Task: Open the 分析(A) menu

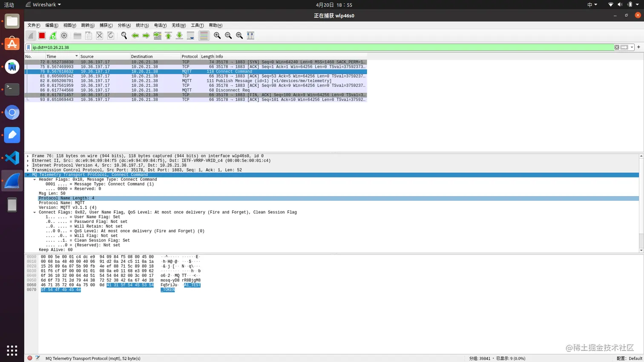Action: coord(124,26)
